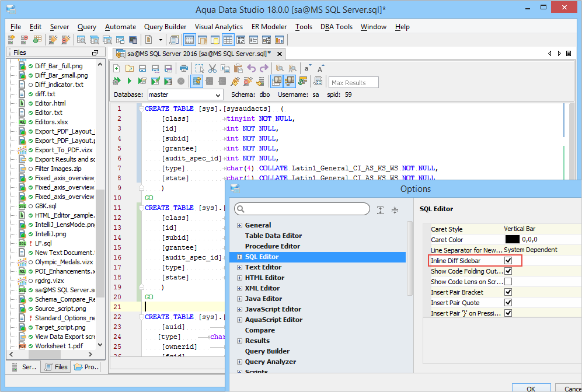582x392 pixels.
Task: Open the Database dropdown showing master
Action: [x=184, y=94]
